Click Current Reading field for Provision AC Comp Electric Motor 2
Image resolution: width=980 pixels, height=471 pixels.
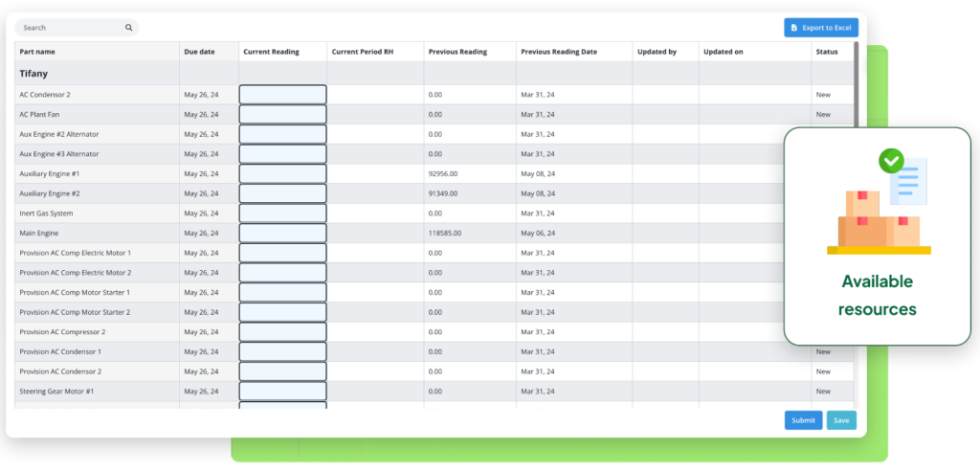pyautogui.click(x=282, y=273)
